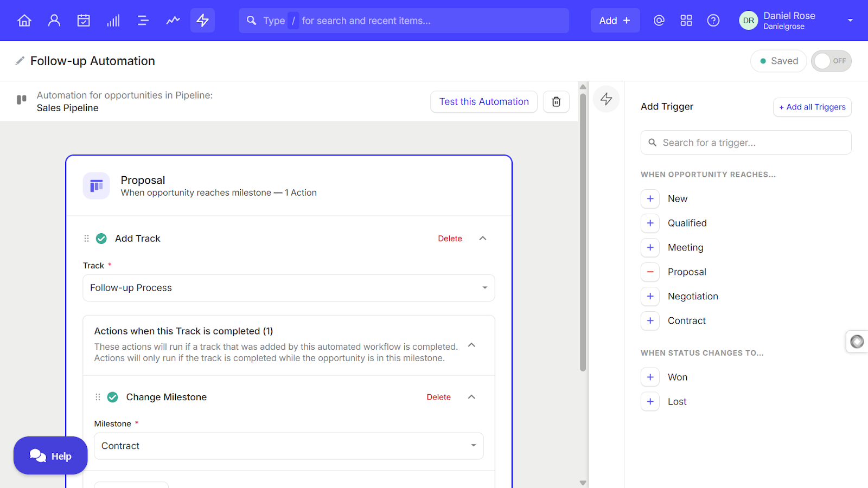
Task: Add the New milestone trigger
Action: pos(650,198)
